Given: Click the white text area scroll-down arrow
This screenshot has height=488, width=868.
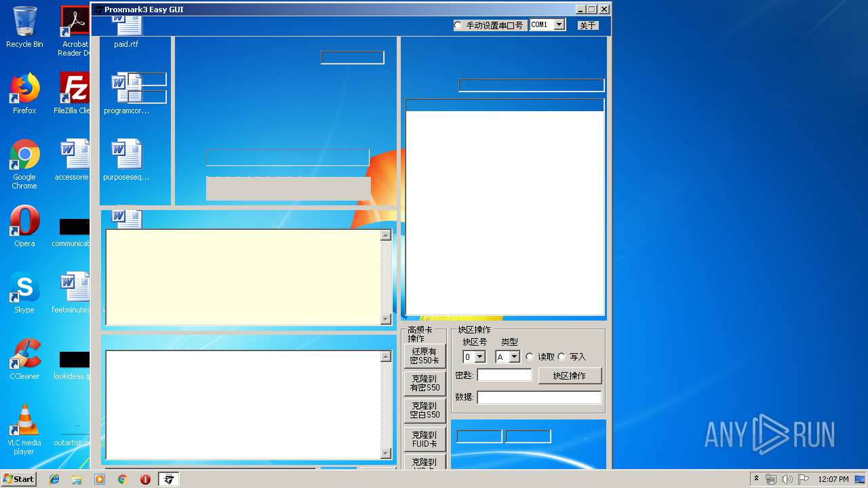Looking at the screenshot, I should [386, 453].
